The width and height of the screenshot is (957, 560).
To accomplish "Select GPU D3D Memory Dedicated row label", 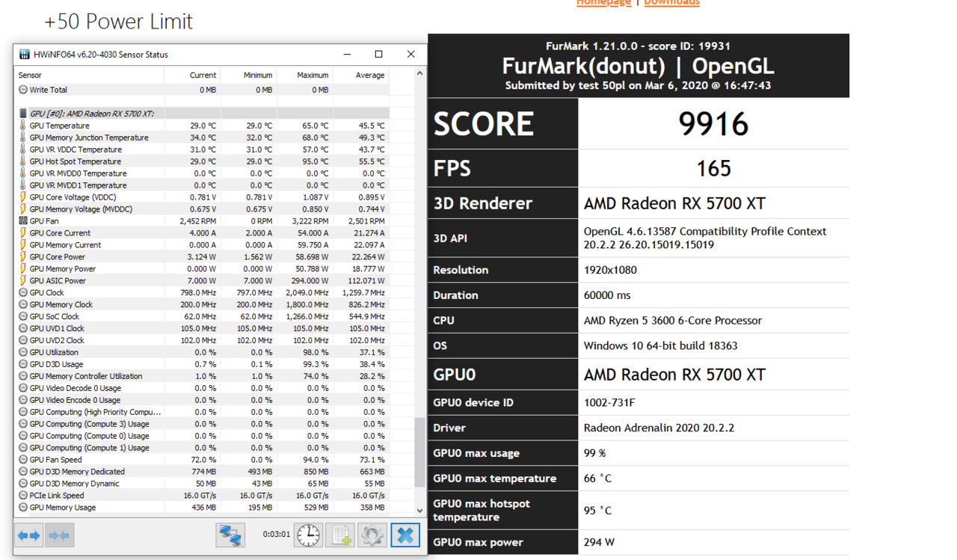I will pos(77,472).
